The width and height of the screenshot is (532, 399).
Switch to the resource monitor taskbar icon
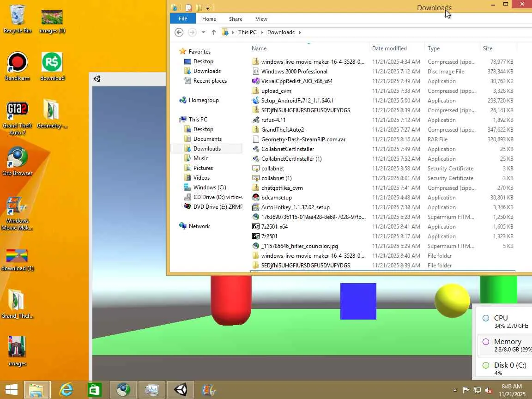[x=151, y=389]
